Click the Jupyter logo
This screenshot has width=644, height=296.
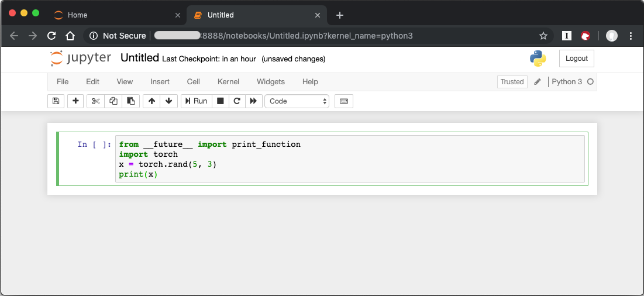pyautogui.click(x=80, y=58)
